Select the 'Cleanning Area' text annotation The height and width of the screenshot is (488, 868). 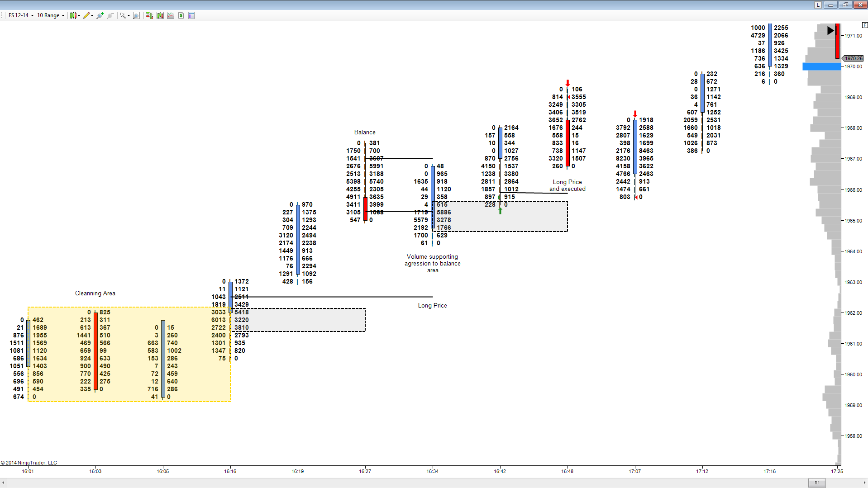coord(95,293)
